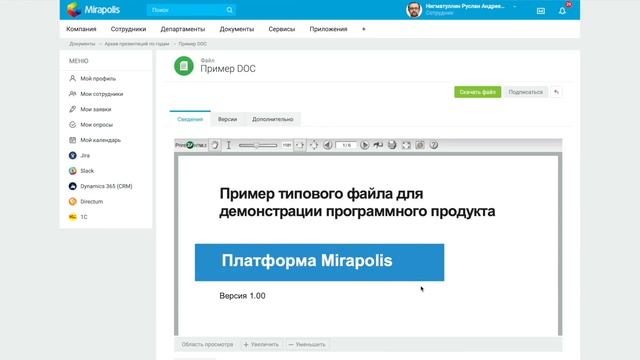Open Мой профиль in the sidebar

[x=98, y=78]
